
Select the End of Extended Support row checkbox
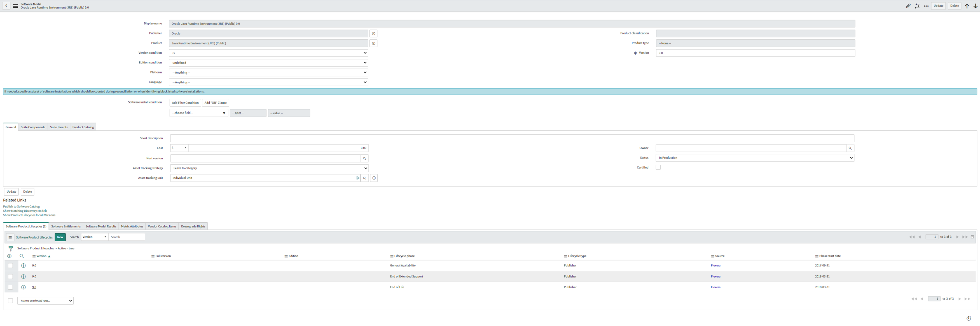coord(10,277)
